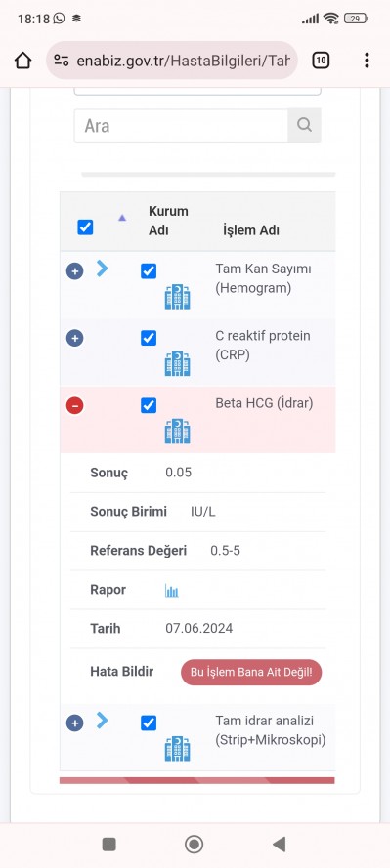The height and width of the screenshot is (868, 390).
Task: Expand the Tam Kan Sayımı chevron arrow
Action: [103, 269]
